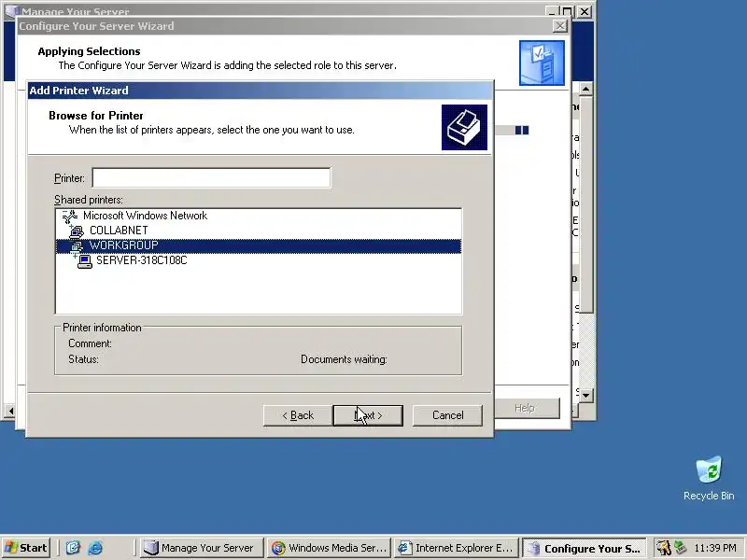Click the Shared printers label
This screenshot has width=747, height=560.
click(88, 200)
